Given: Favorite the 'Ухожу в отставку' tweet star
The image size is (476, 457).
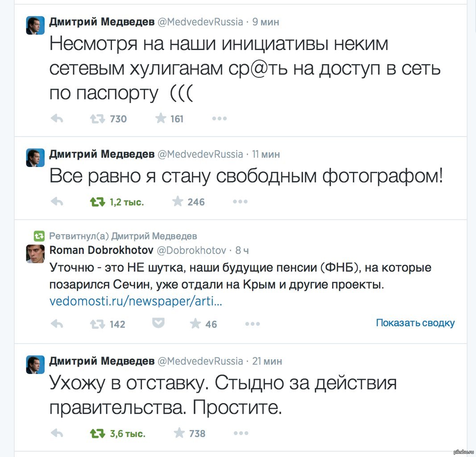Looking at the screenshot, I should pos(179,433).
